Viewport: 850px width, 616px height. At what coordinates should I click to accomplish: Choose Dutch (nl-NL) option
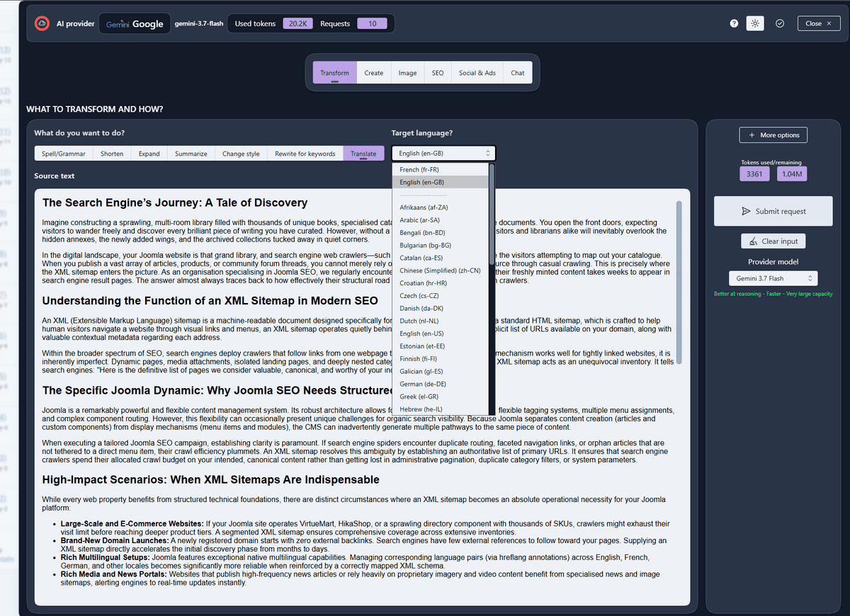coord(440,321)
